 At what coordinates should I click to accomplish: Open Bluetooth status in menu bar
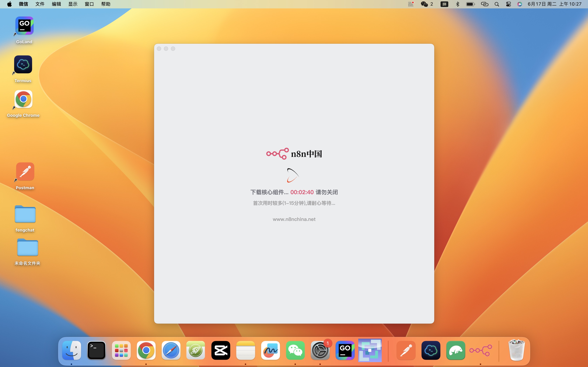tap(458, 4)
